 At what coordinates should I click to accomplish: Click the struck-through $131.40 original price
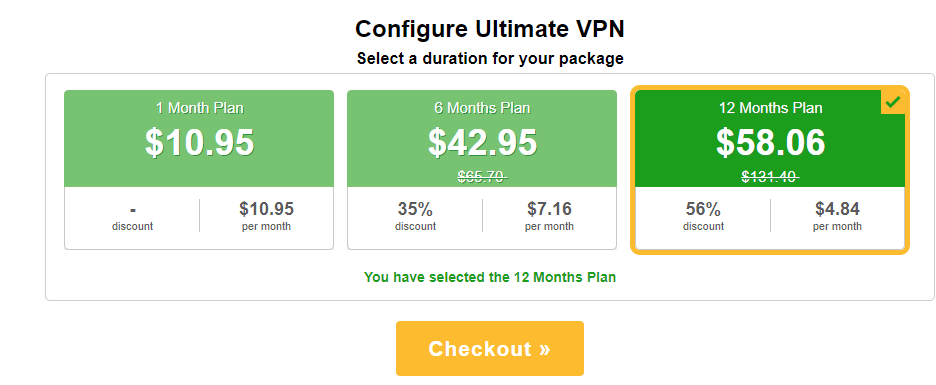770,176
